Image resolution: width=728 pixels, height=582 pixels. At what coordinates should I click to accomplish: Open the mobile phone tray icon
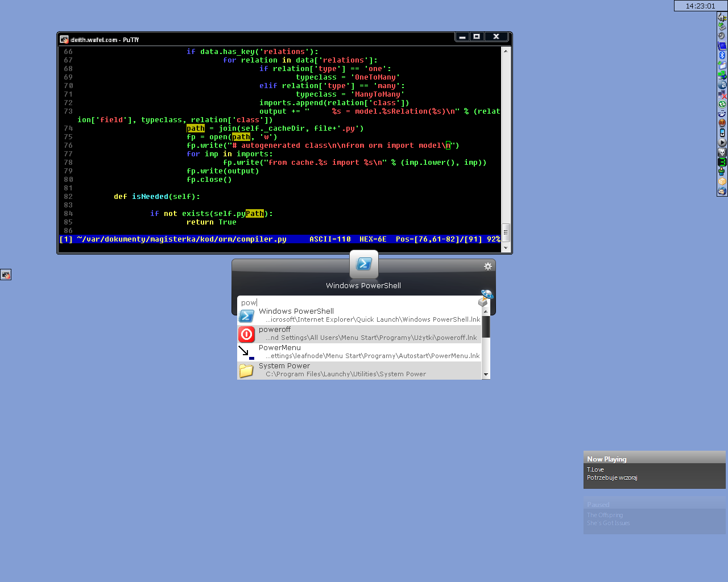(722, 132)
